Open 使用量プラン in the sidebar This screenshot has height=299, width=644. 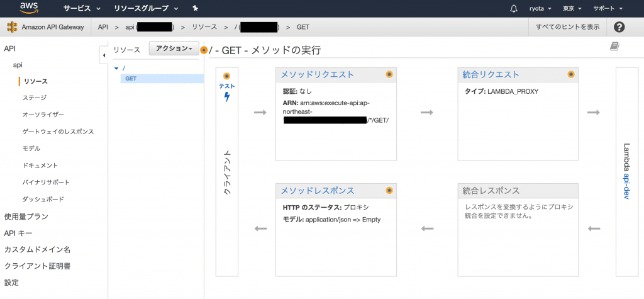(x=26, y=216)
